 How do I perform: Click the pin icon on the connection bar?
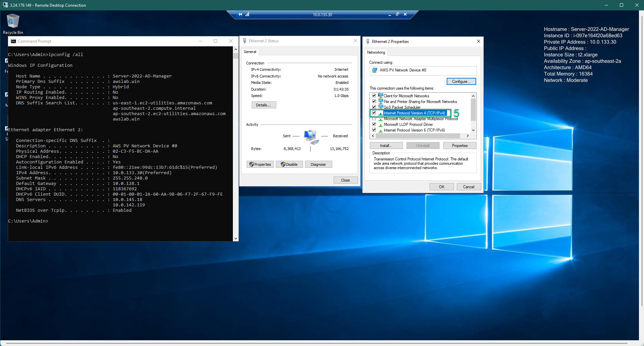click(x=240, y=14)
